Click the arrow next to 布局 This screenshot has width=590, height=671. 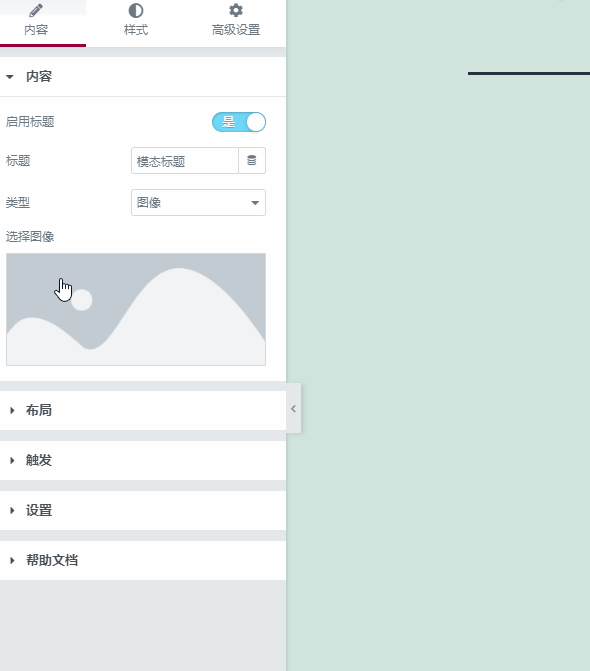coord(12,410)
